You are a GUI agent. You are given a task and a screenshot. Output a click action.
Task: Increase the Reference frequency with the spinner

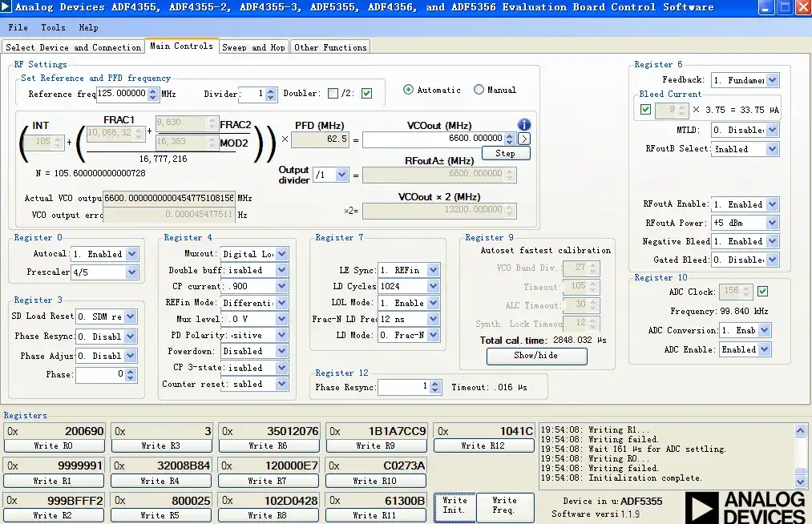coord(152,91)
